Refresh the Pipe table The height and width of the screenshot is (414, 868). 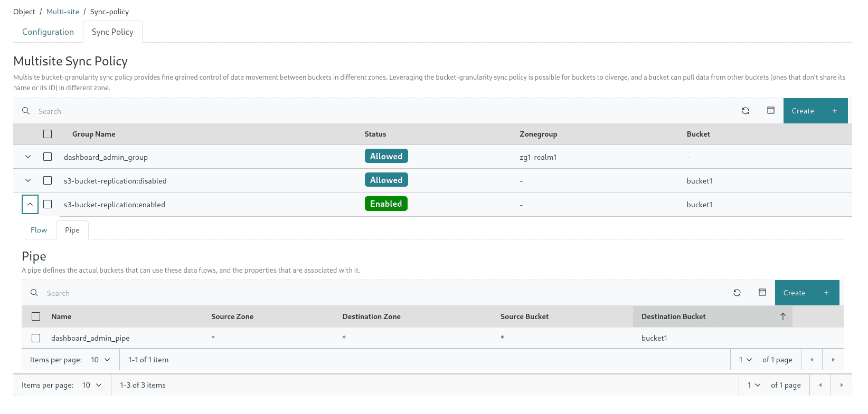[x=737, y=293]
